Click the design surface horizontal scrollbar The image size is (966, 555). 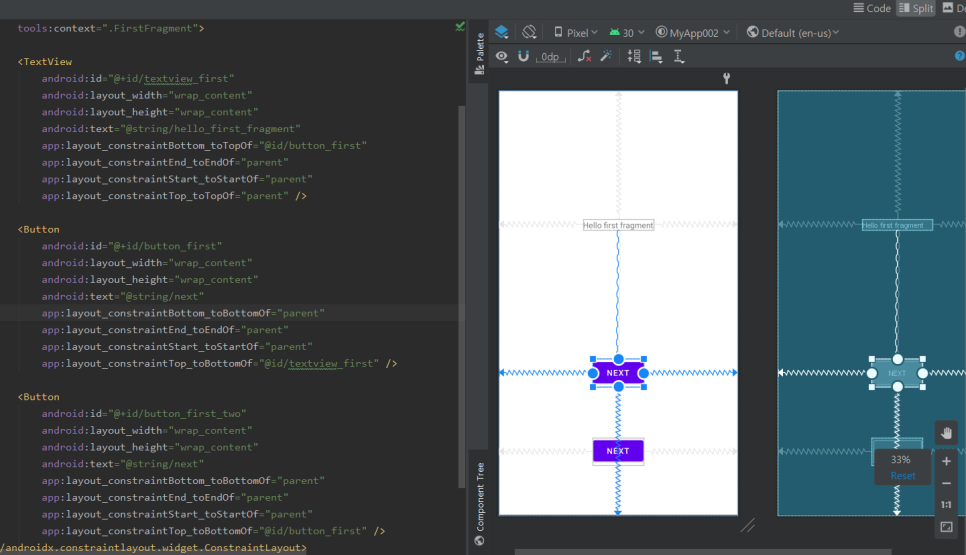click(x=703, y=552)
